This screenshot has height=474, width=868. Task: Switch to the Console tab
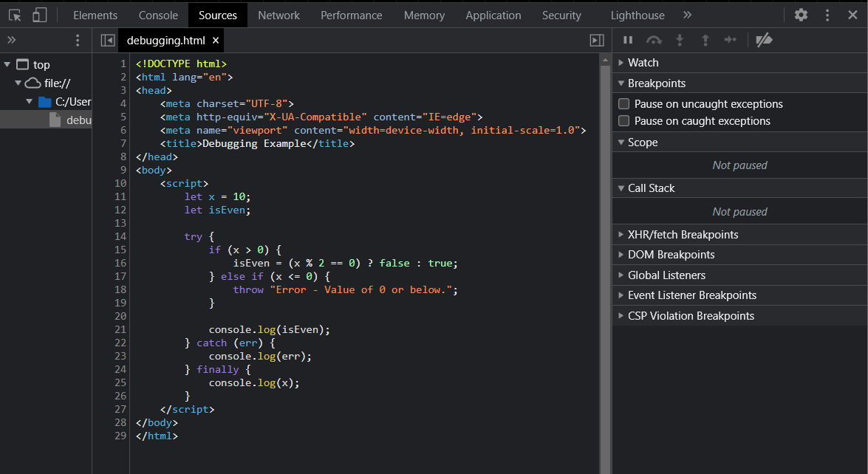tap(158, 16)
